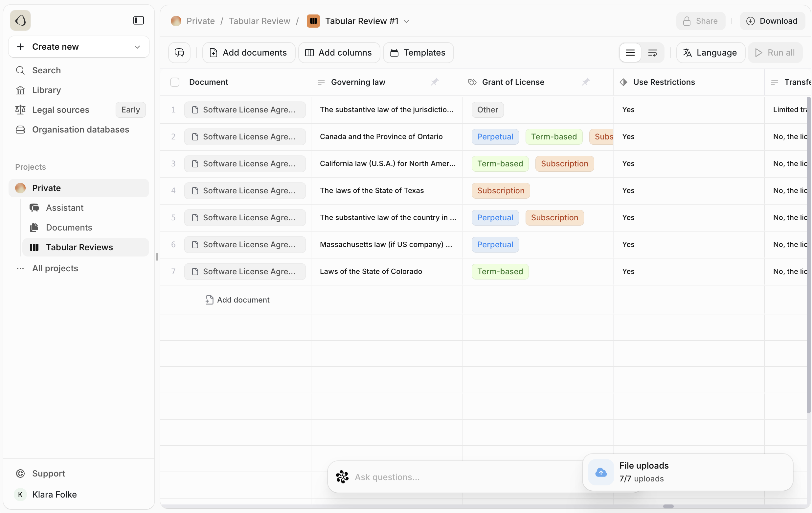
Task: Open the chat comments icon in toolbar
Action: click(x=179, y=53)
